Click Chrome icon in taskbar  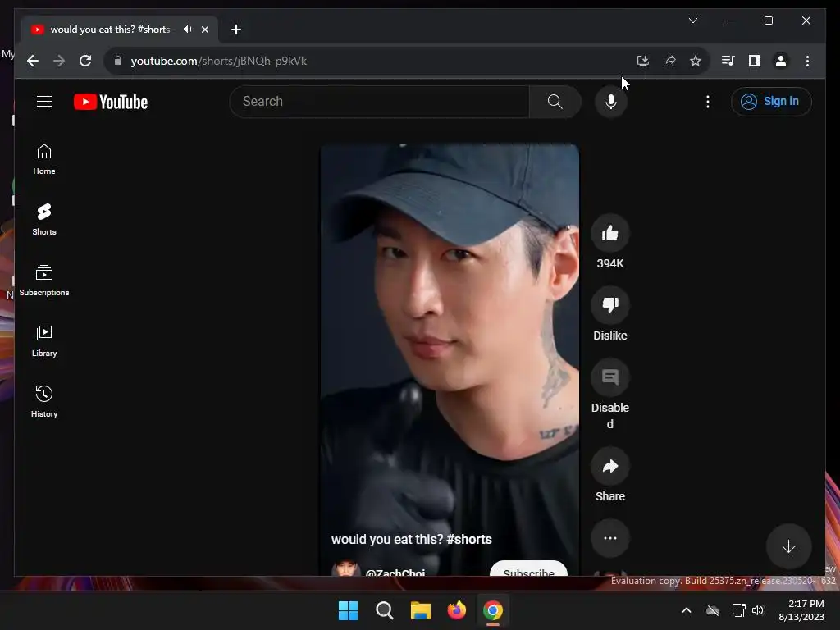point(493,610)
